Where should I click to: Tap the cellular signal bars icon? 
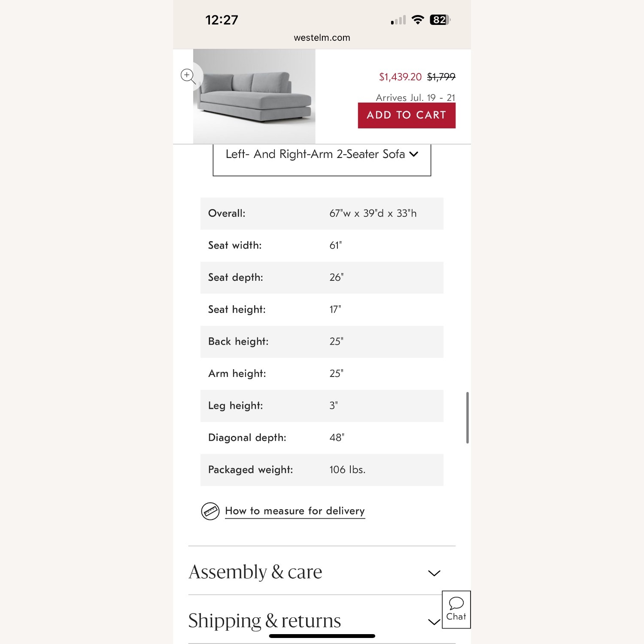(x=398, y=20)
